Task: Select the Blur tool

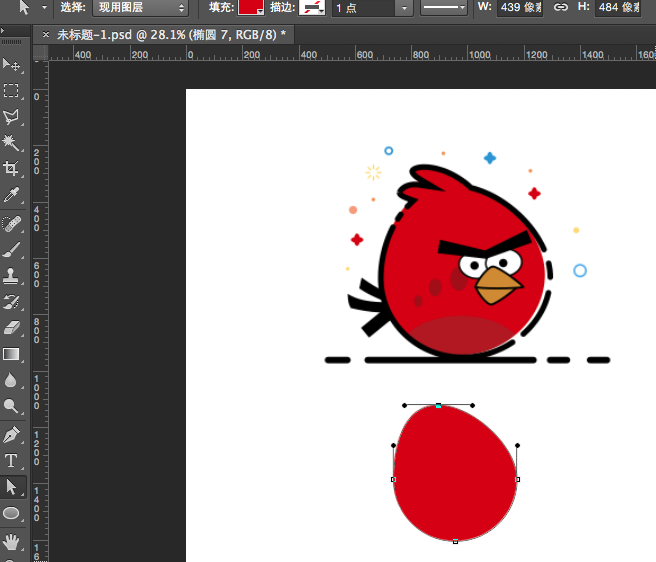Action: pos(11,380)
